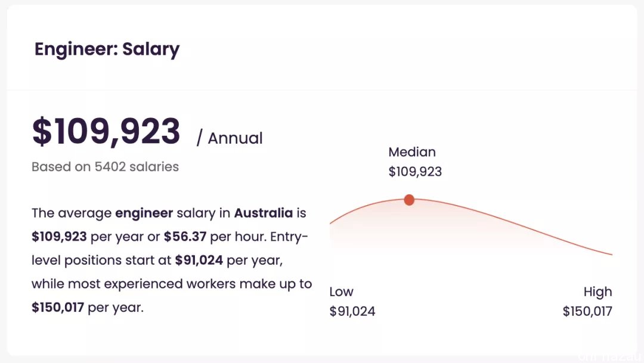The height and width of the screenshot is (363, 644).
Task: Select the 'Engineer: Salary' heading
Action: pyautogui.click(x=107, y=49)
